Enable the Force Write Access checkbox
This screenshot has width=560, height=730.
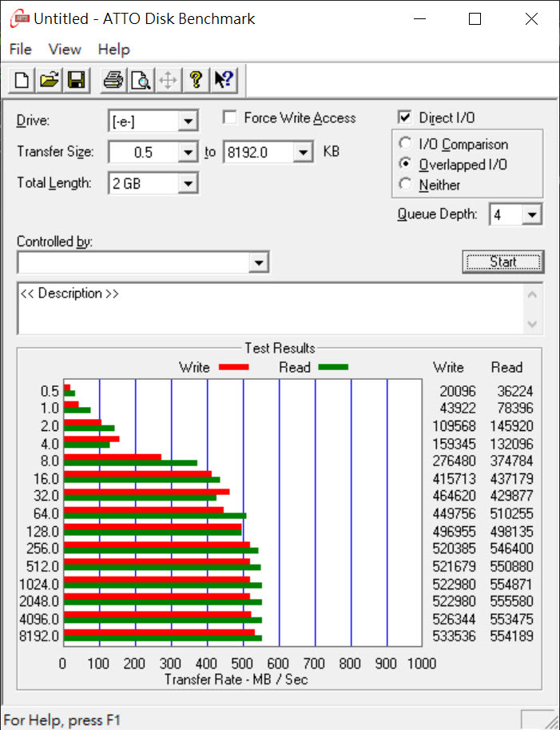(x=230, y=118)
